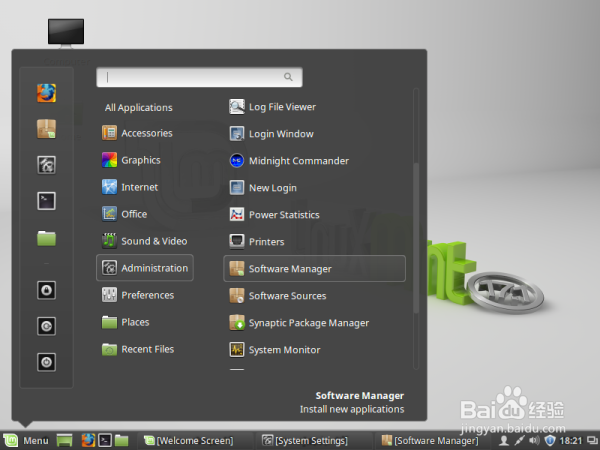Open Power Statistics application

[x=314, y=215]
